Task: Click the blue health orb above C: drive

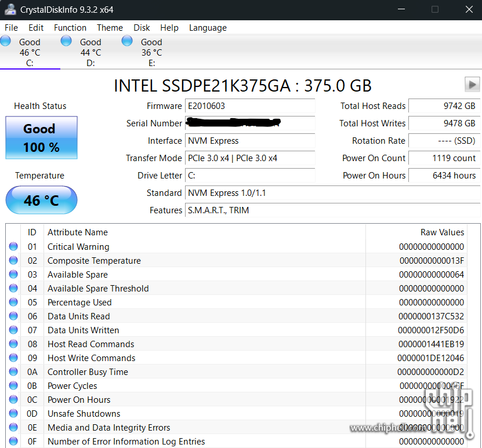Action: 5,41
